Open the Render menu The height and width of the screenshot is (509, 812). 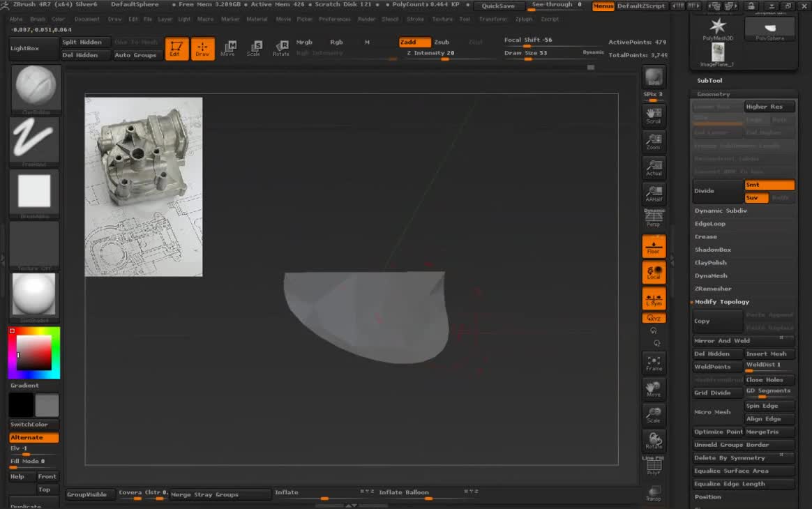coord(367,19)
